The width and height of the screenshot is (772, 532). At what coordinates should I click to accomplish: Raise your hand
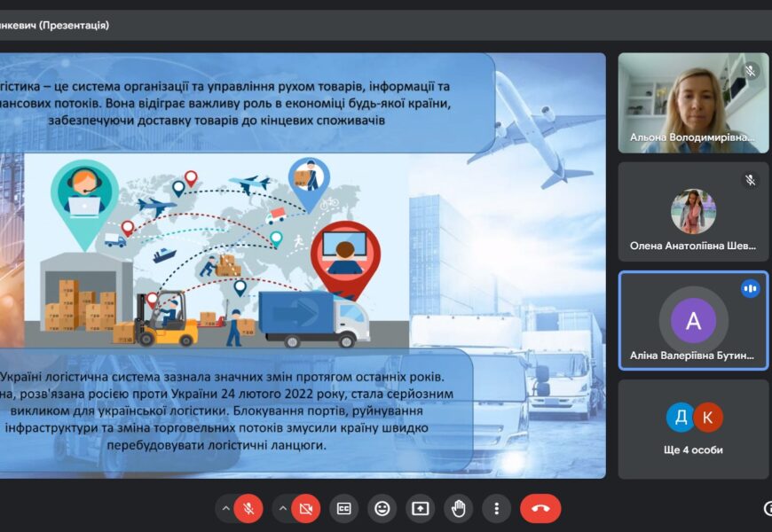(459, 508)
